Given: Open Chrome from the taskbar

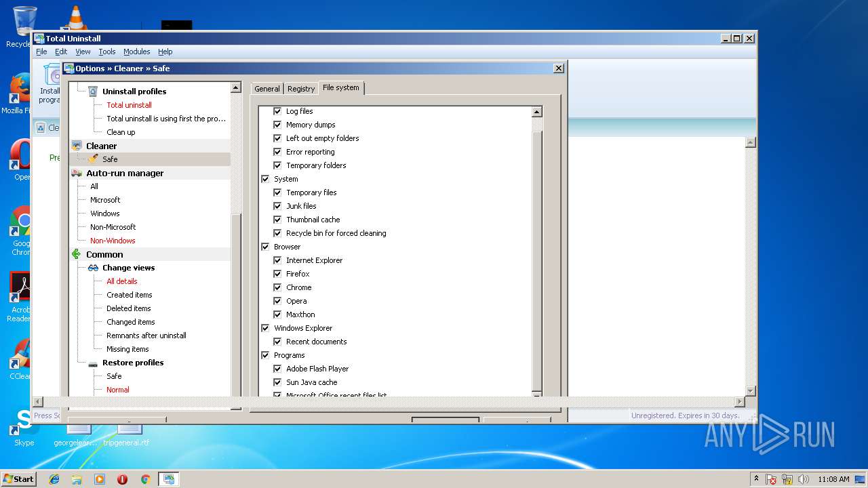Looking at the screenshot, I should [x=145, y=479].
